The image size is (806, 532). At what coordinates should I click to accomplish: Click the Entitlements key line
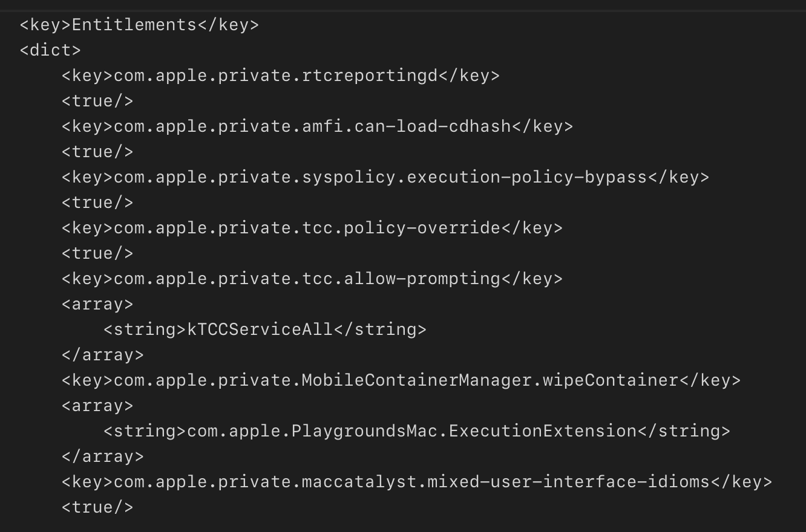coord(139,25)
